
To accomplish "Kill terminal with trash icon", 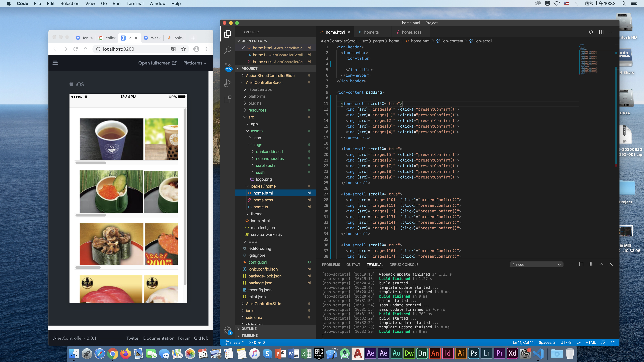I will click(591, 264).
